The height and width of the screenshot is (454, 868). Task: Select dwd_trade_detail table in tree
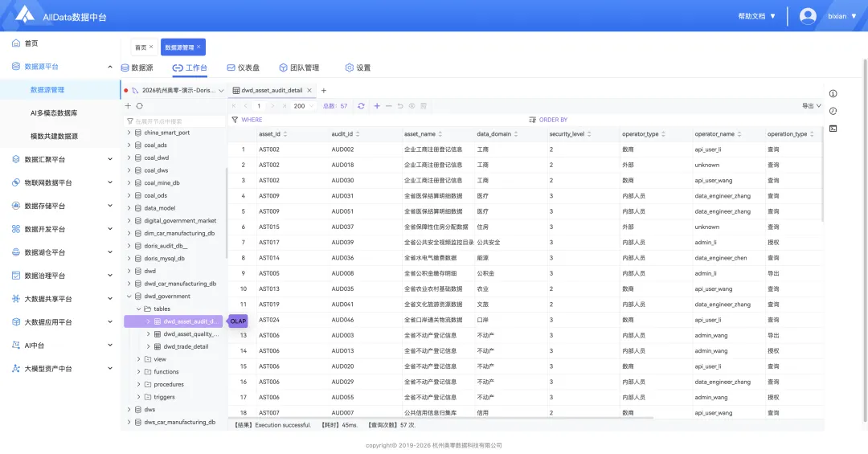point(186,346)
